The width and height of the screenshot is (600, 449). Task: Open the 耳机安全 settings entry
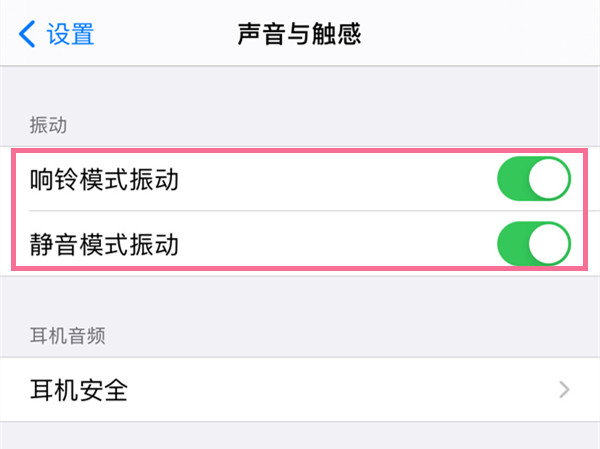[80, 389]
